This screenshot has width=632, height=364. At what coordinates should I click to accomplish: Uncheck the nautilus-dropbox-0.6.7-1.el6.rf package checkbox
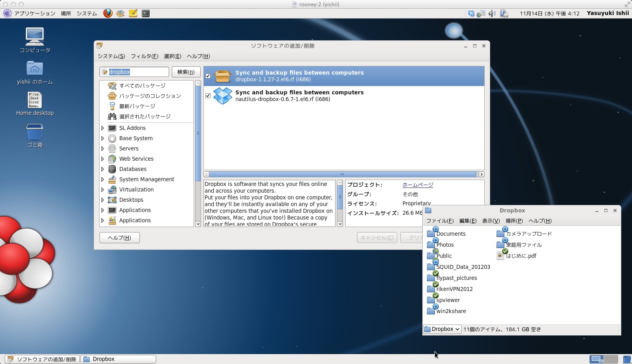[x=208, y=96]
